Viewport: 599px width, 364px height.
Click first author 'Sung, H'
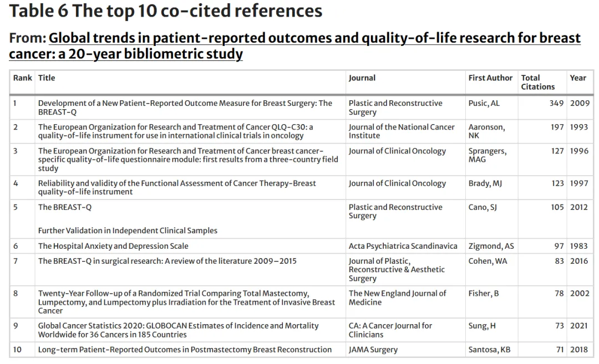coord(482,326)
